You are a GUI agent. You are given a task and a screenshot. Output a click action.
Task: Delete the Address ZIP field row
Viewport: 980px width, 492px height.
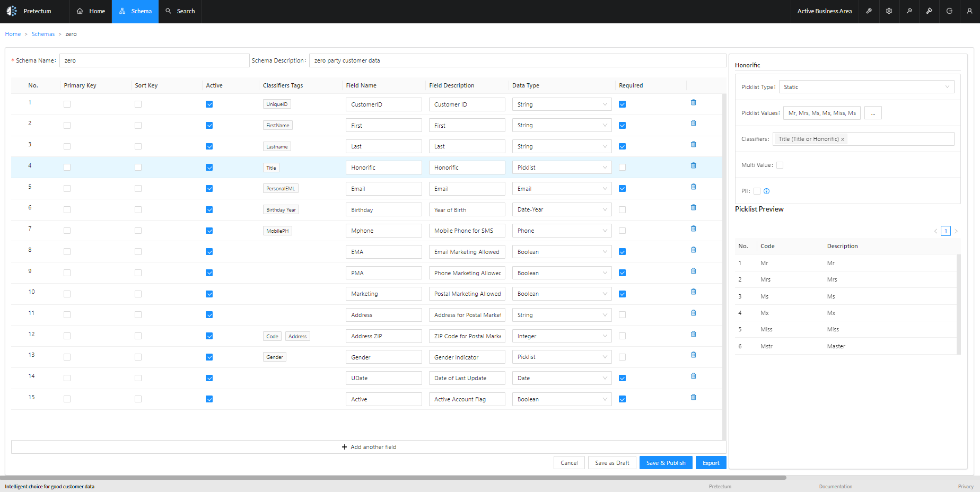point(694,334)
